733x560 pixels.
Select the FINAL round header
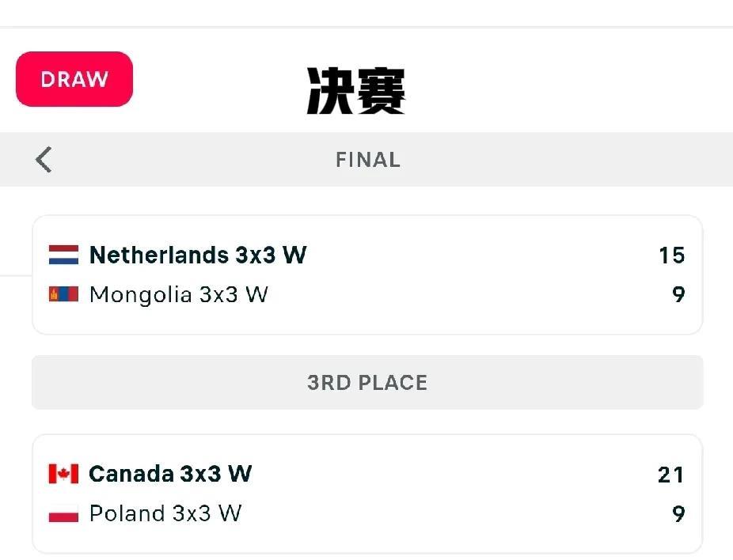coord(368,160)
